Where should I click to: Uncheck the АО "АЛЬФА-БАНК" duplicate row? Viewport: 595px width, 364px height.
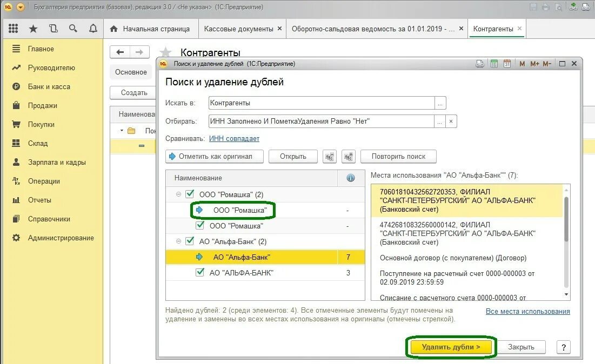tap(200, 272)
